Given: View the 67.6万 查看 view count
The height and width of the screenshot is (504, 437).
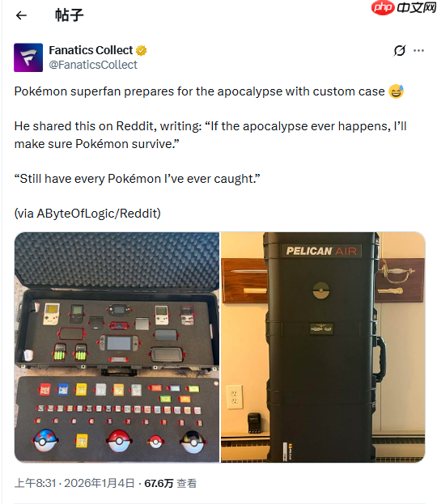Looking at the screenshot, I should (170, 483).
